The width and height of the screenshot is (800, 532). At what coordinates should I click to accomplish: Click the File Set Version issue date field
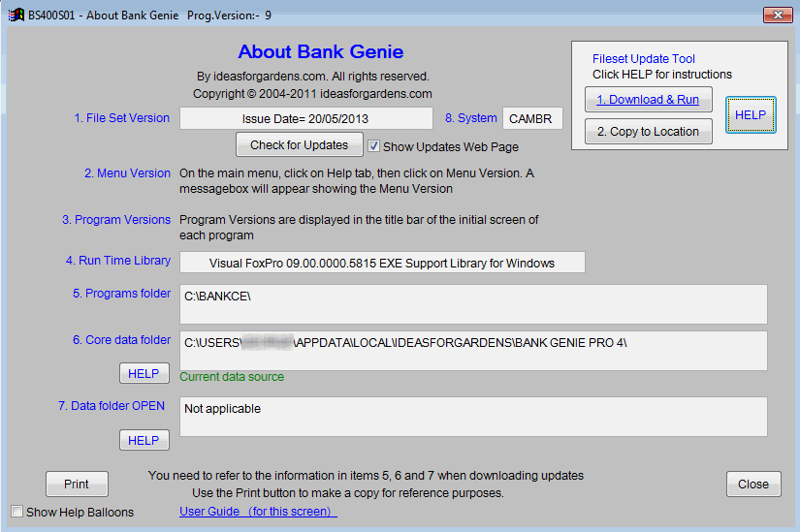tap(305, 118)
